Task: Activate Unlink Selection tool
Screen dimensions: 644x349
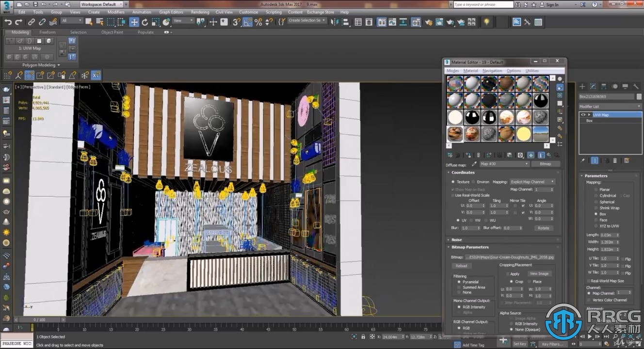Action: click(x=42, y=22)
